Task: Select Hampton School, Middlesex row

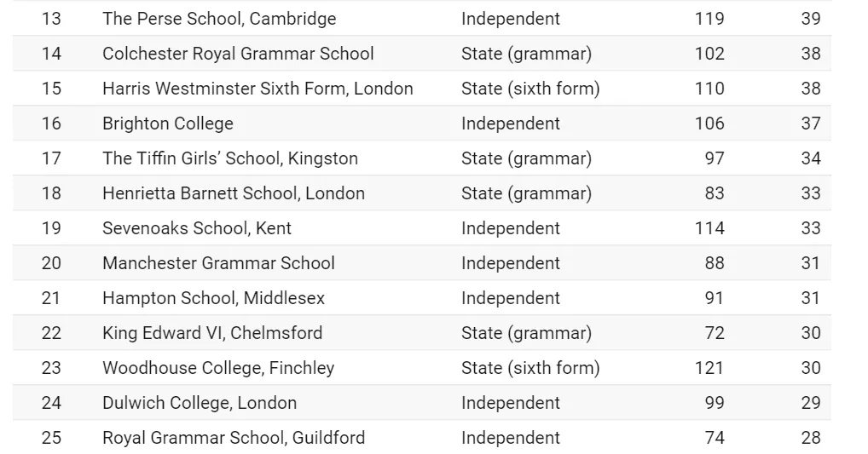Action: pos(422,298)
